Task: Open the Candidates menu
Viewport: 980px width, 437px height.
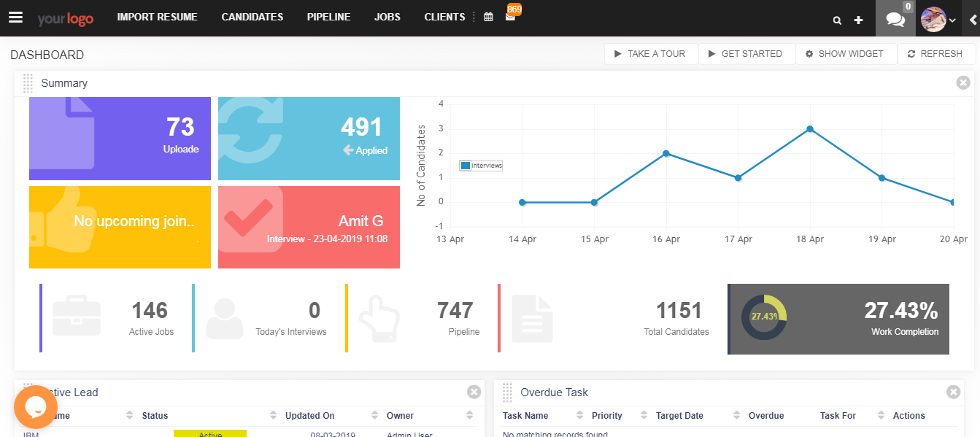Action: [x=252, y=18]
